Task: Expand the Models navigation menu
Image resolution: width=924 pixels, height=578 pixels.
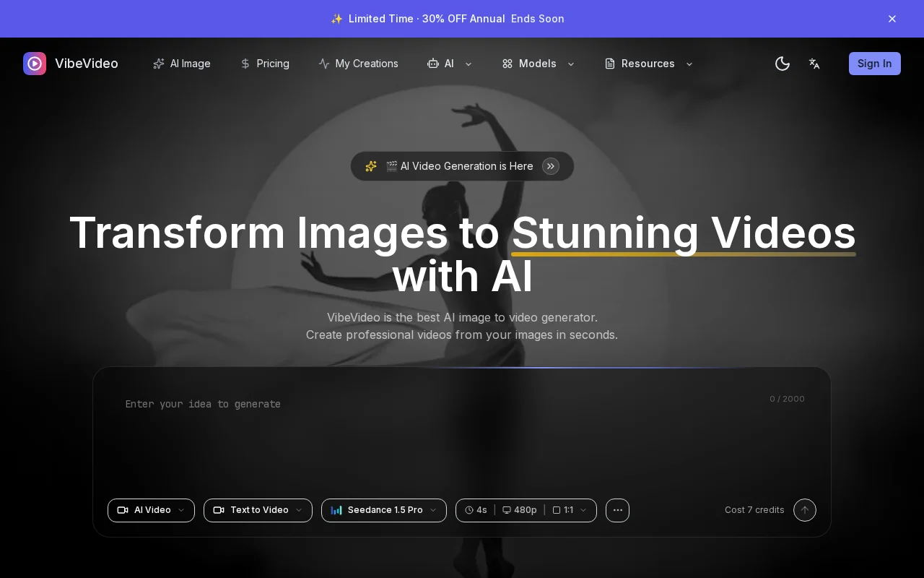Action: point(539,64)
